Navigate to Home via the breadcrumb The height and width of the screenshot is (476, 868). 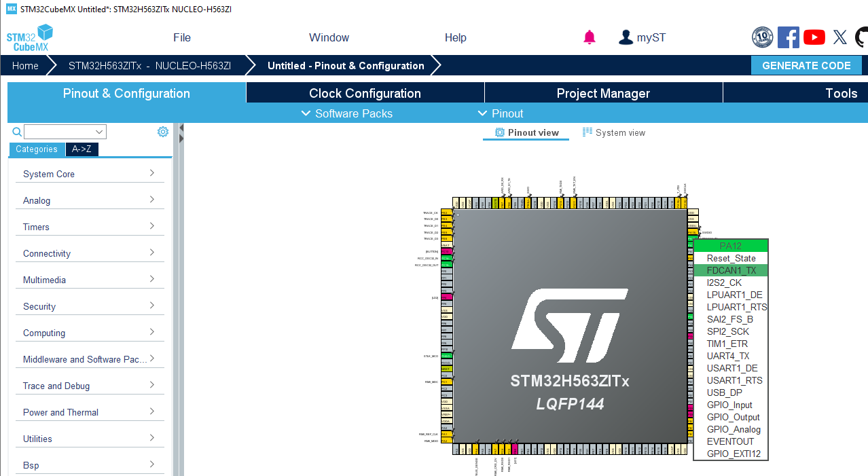pos(24,65)
